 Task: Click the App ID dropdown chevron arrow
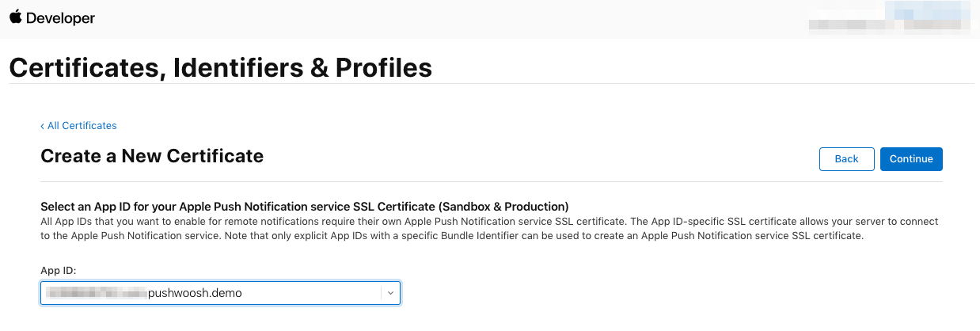(390, 293)
